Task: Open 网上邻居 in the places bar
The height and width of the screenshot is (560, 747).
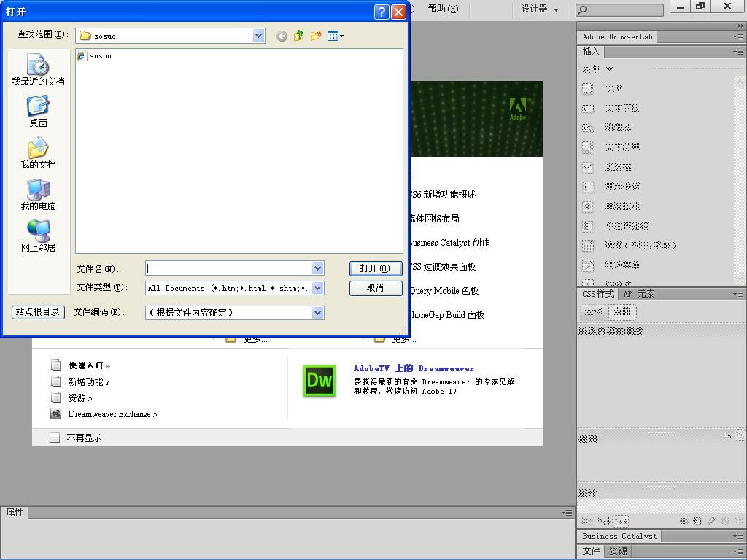Action: click(x=38, y=236)
